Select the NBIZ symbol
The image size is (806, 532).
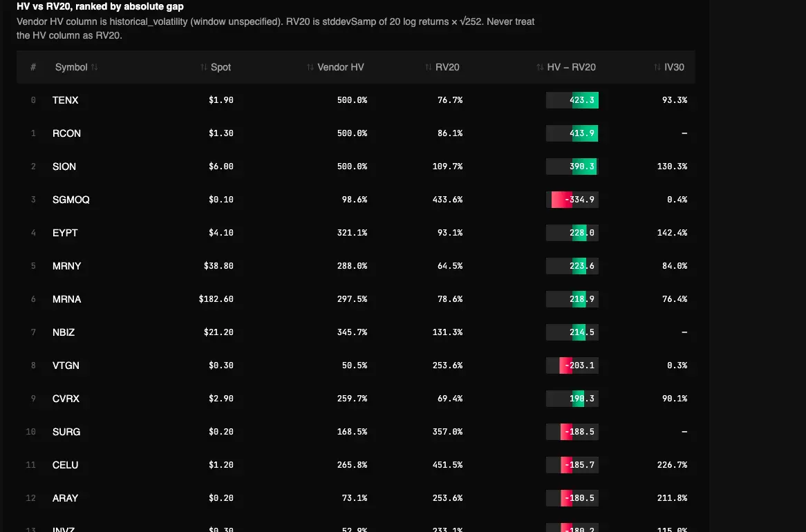[x=64, y=332]
